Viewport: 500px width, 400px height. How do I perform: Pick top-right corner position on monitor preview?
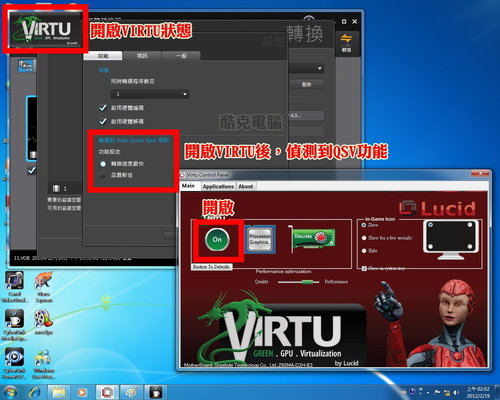[470, 225]
